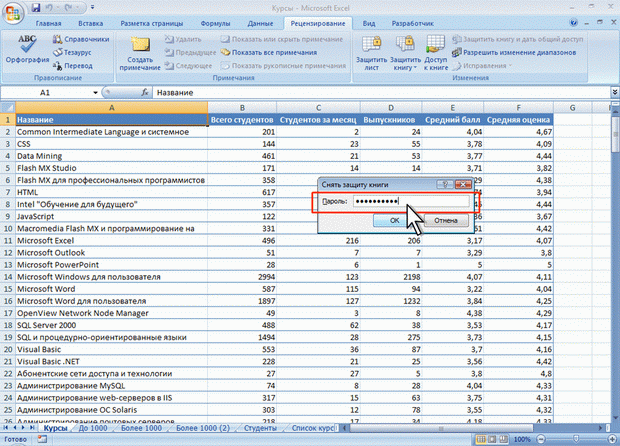The image size is (620, 446).
Task: Show ink comments via Показать рукописные примечания
Action: [284, 66]
